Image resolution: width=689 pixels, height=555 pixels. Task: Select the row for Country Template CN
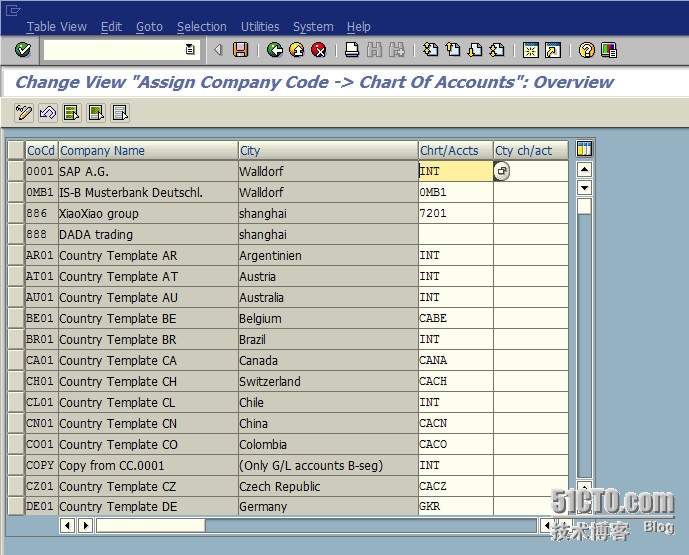(16, 423)
